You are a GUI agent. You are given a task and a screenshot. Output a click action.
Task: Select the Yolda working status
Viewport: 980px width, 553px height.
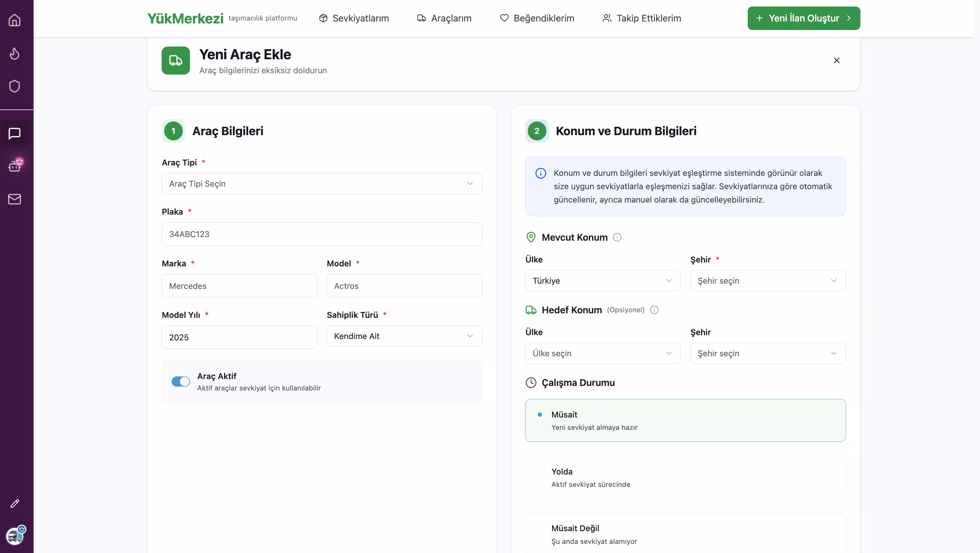point(685,477)
